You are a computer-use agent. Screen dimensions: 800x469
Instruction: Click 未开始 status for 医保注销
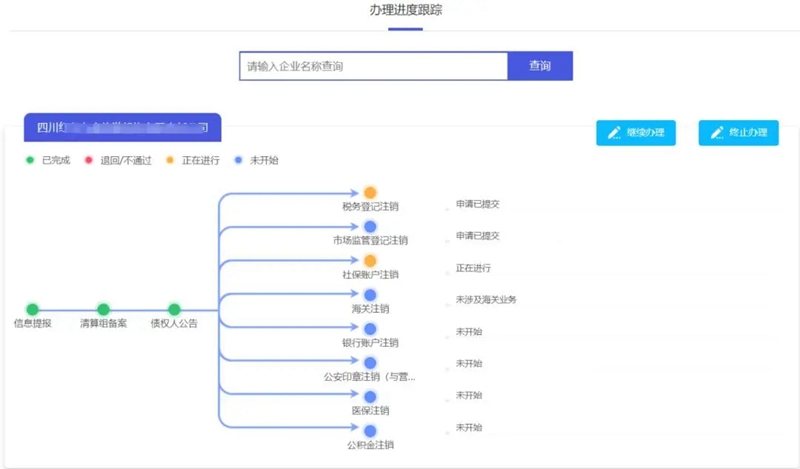coord(469,395)
